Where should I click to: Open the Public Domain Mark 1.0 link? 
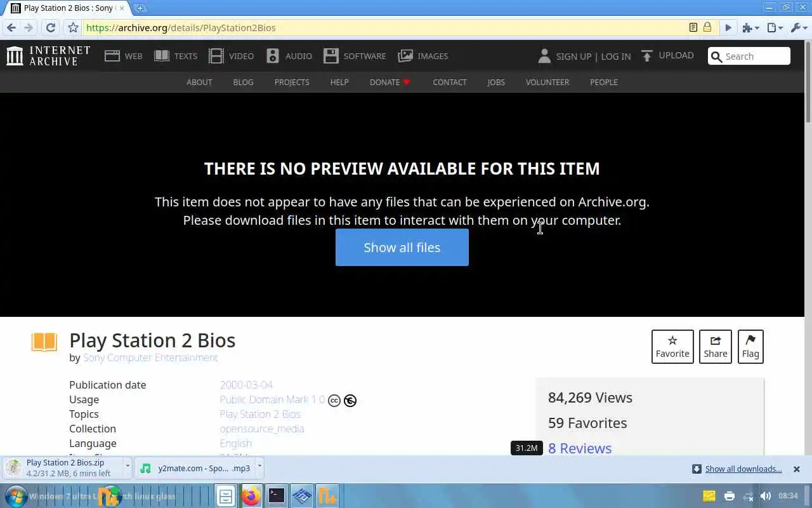[x=272, y=399]
